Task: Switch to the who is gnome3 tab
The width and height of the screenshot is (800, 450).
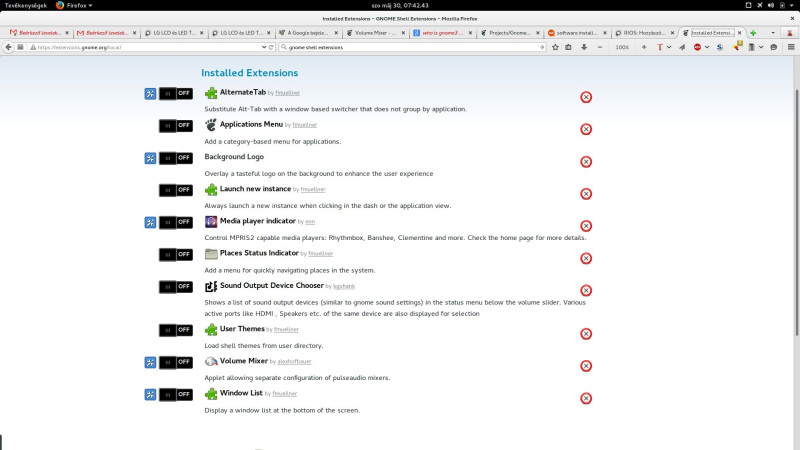Action: (442, 33)
